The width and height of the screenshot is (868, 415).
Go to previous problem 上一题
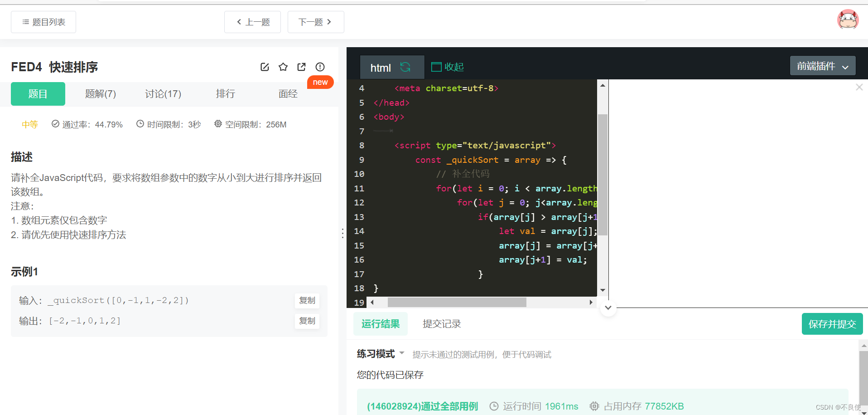pos(252,22)
